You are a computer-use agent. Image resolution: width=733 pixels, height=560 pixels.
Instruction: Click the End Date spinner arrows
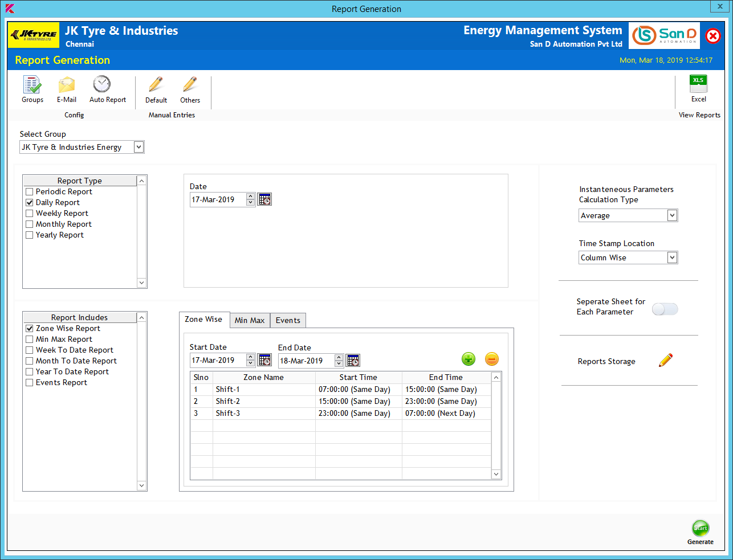coord(339,361)
